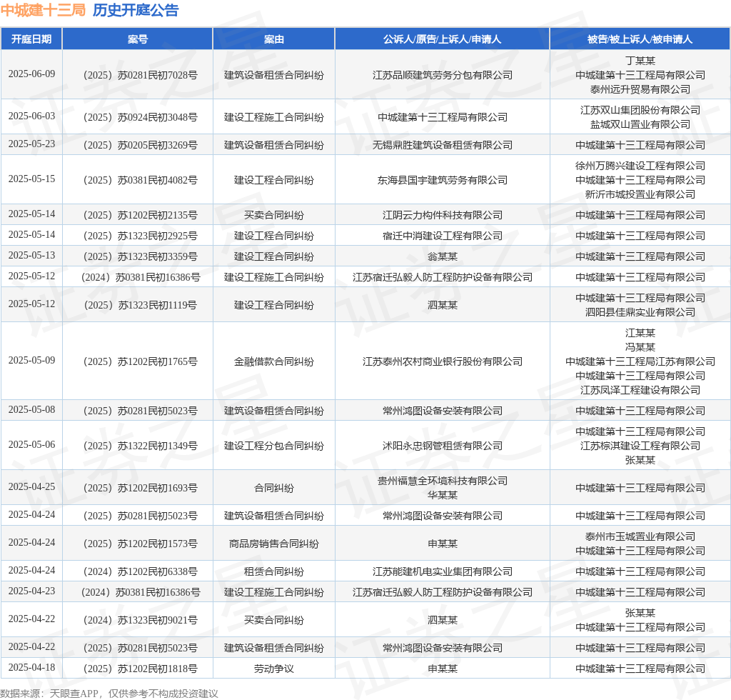Select date cell 2025-05-06
This screenshot has width=731, height=700.
(x=31, y=445)
